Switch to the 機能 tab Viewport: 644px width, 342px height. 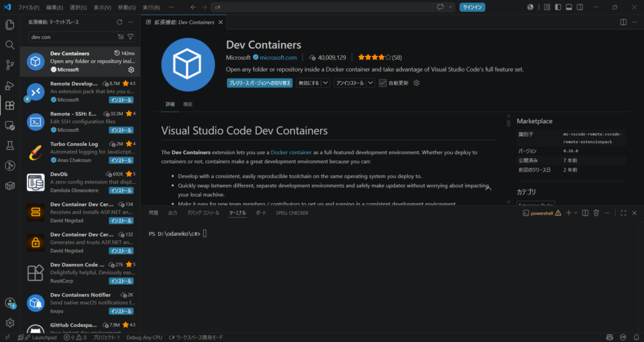(187, 104)
